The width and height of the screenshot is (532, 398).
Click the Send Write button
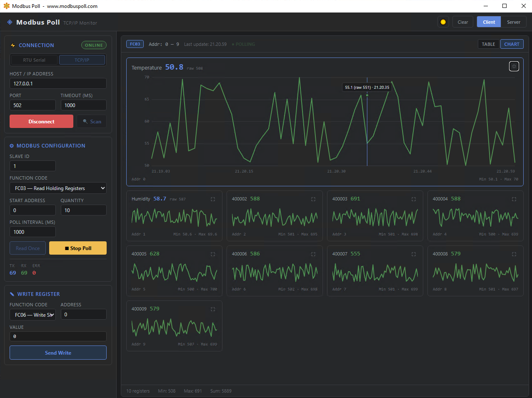coord(58,353)
